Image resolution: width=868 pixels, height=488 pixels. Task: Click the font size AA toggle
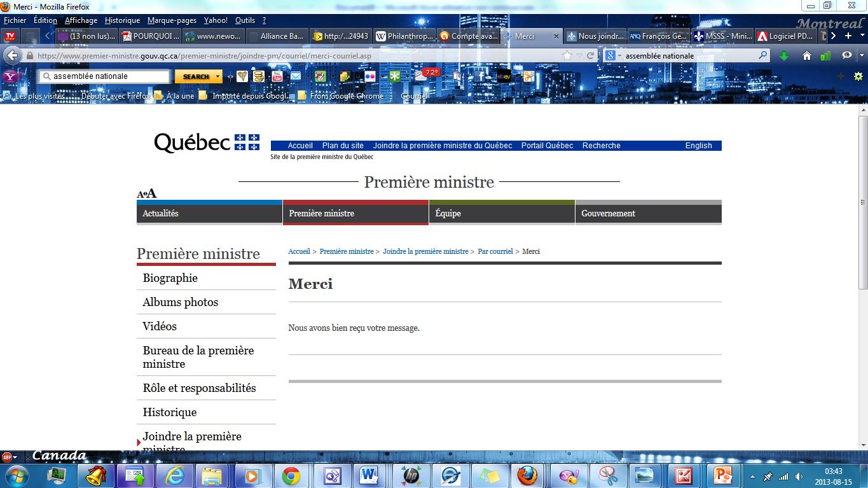147,193
